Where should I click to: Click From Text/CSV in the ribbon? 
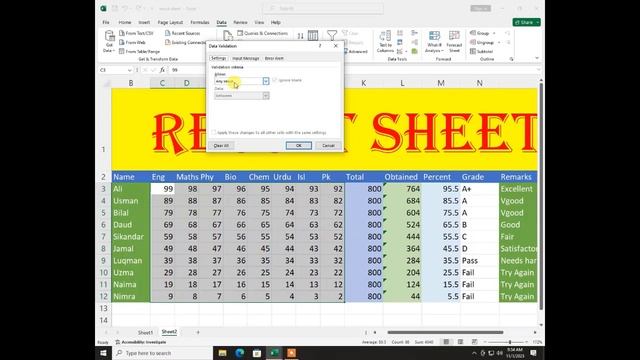point(136,33)
